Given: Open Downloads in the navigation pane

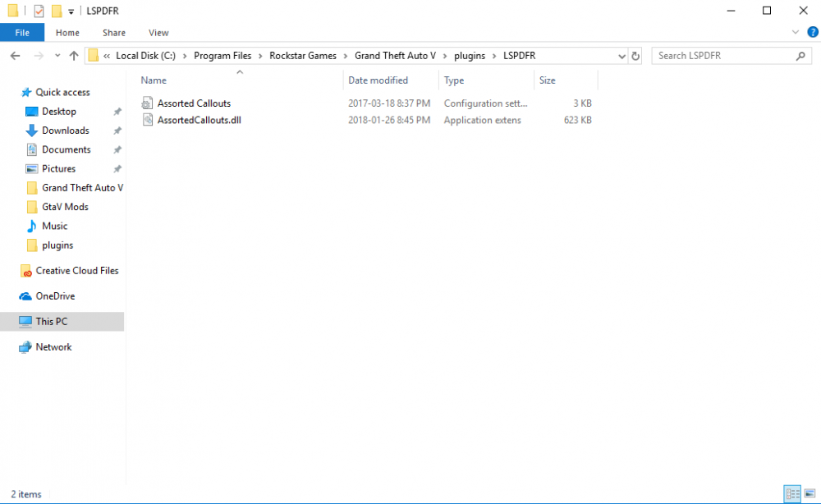Looking at the screenshot, I should [66, 131].
